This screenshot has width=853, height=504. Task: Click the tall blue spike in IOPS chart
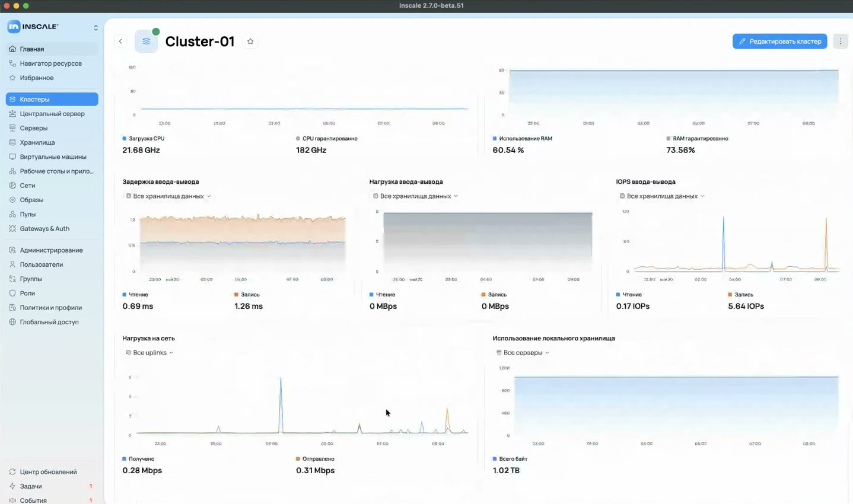723,243
